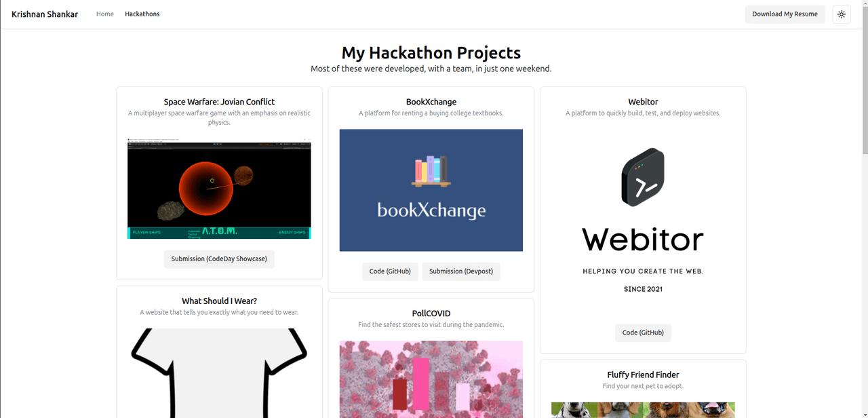The image size is (868, 418).
Task: Click the PollCOVID bar chart image
Action: 431,380
